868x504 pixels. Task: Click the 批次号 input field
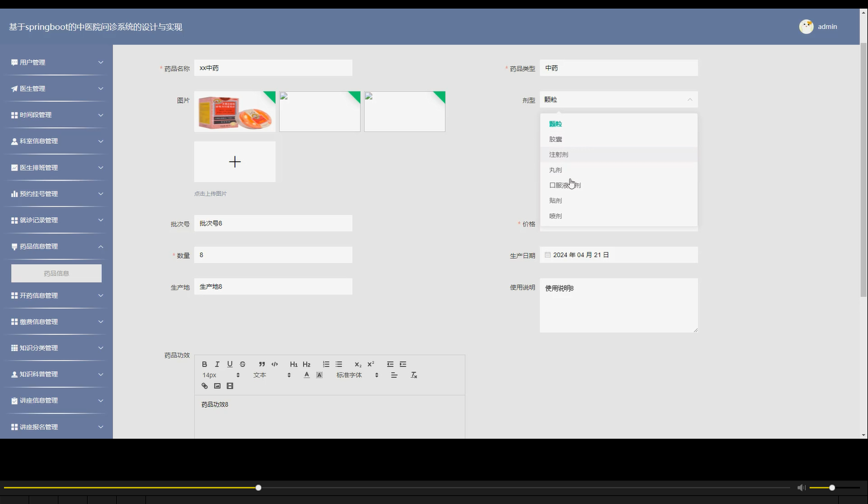point(273,223)
